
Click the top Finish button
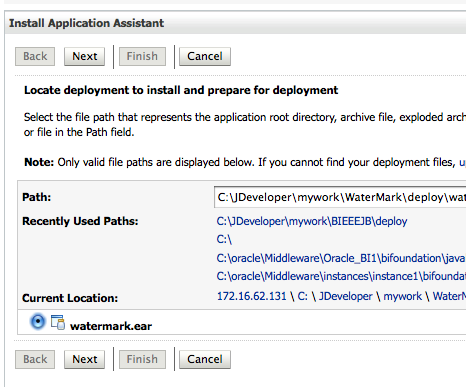[142, 56]
